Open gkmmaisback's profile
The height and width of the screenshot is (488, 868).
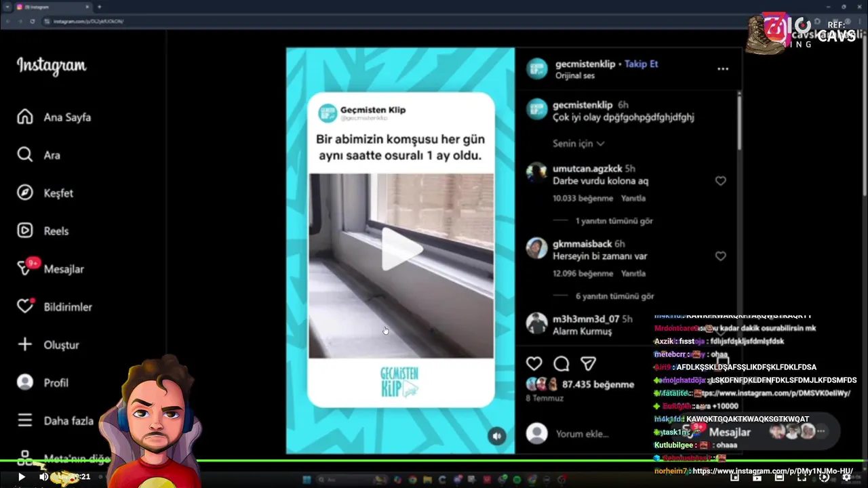pyautogui.click(x=583, y=243)
